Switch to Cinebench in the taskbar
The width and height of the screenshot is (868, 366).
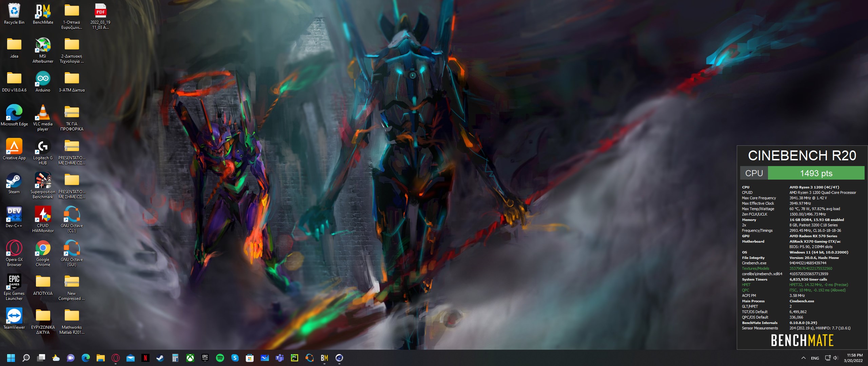click(339, 358)
